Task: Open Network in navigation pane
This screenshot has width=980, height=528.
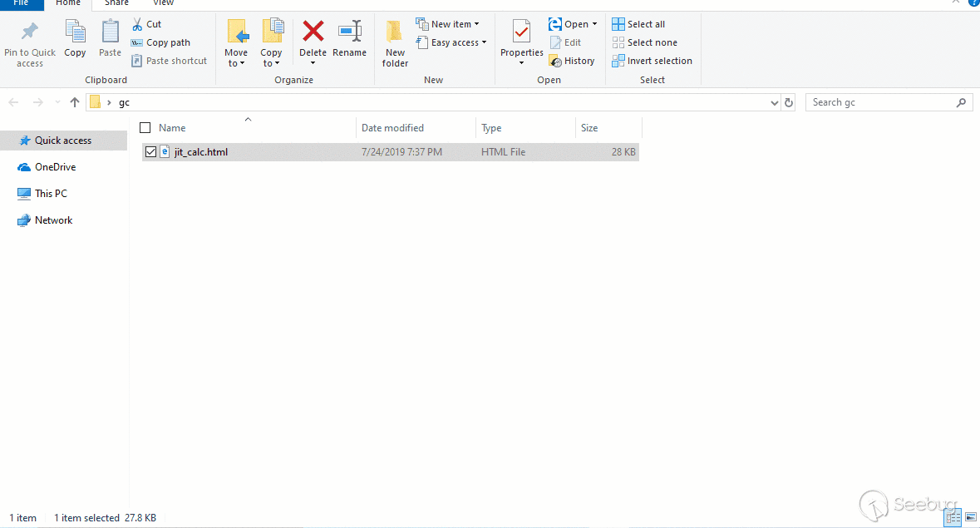Action: [53, 220]
